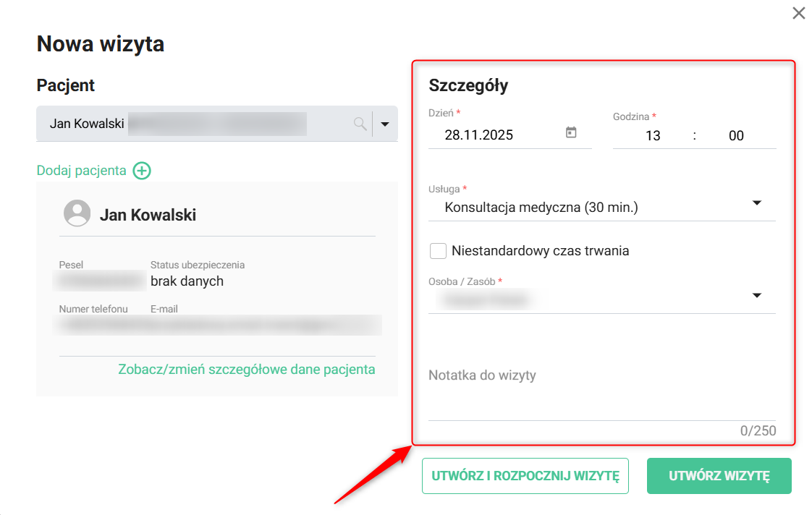Click the Utwórz wizytę button
This screenshot has height=515, width=812.
click(719, 476)
